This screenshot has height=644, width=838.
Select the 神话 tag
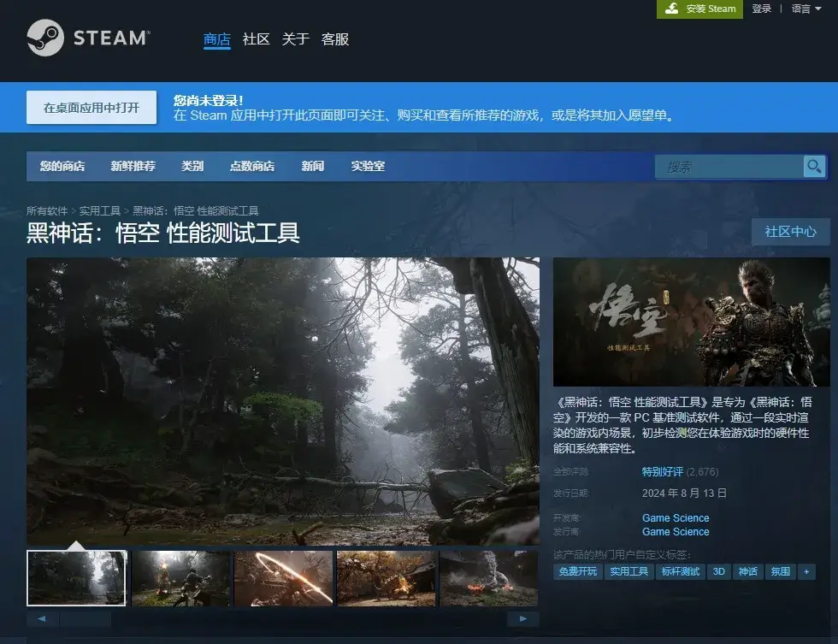pyautogui.click(x=747, y=572)
